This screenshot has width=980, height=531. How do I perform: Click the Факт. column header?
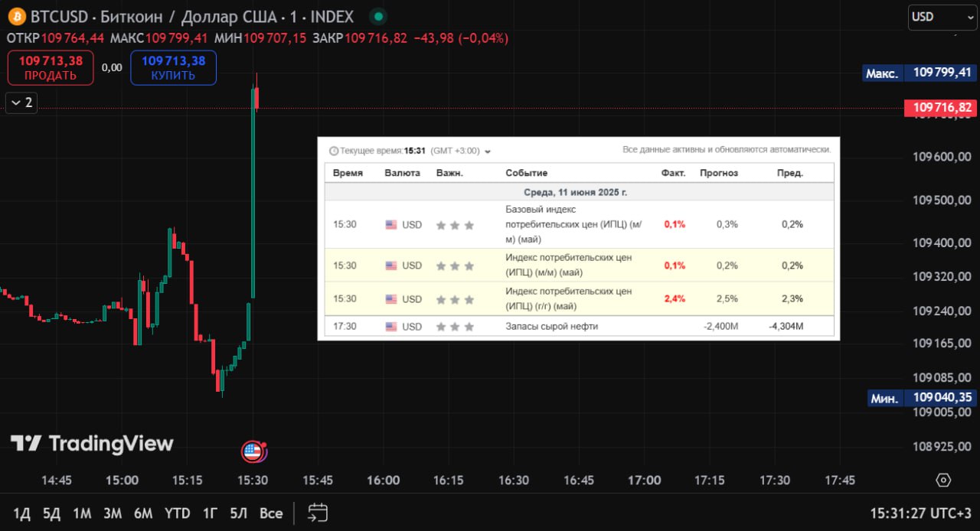[674, 173]
